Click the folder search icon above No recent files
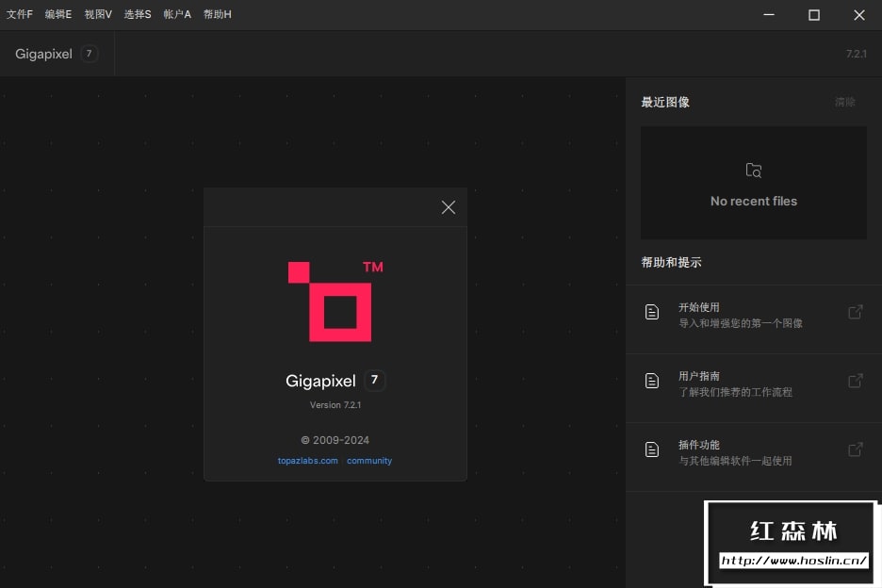 [754, 171]
